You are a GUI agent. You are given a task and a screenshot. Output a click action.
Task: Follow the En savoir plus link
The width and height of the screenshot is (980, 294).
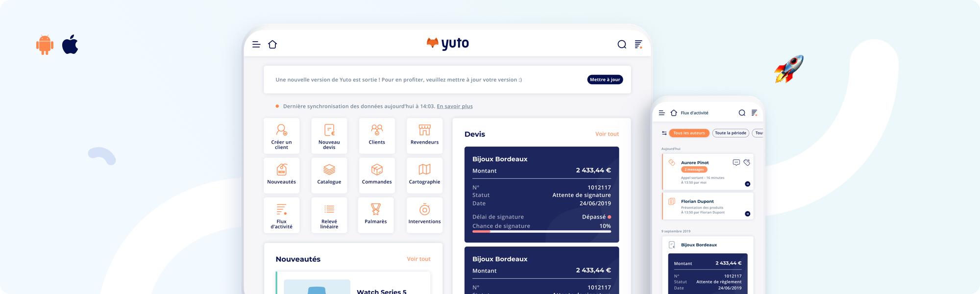[x=455, y=106]
